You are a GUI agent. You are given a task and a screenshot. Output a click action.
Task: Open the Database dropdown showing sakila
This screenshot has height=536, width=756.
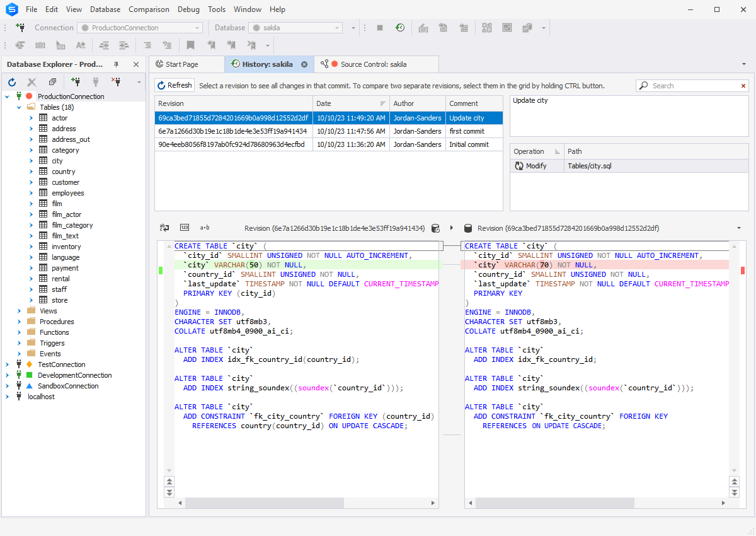point(295,28)
